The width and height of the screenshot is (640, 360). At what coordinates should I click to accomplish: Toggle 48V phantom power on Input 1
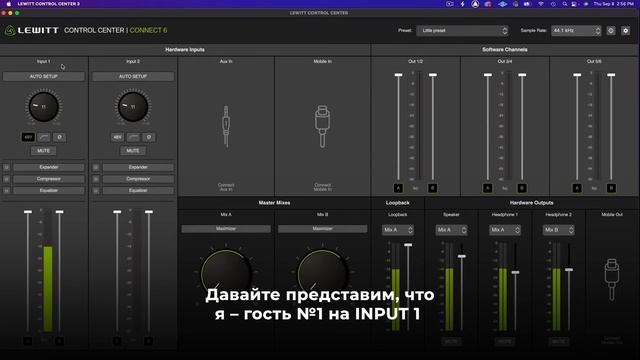[28, 137]
